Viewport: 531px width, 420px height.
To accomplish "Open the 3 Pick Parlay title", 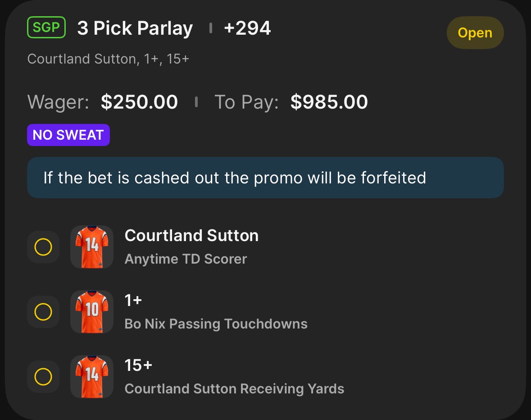I will (135, 28).
